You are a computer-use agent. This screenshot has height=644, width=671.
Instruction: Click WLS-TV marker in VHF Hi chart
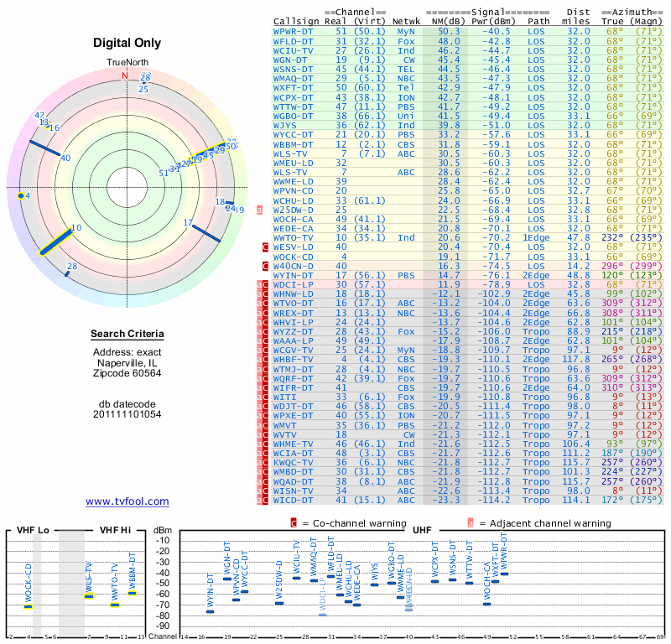pos(89,596)
